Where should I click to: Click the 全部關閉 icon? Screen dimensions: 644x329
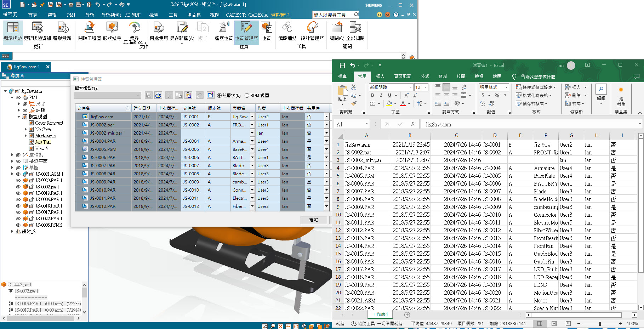click(355, 31)
